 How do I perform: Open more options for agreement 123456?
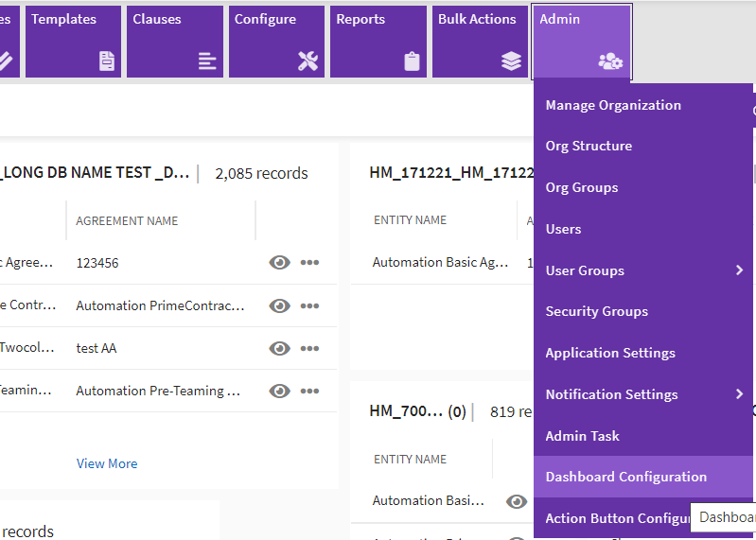tap(309, 263)
